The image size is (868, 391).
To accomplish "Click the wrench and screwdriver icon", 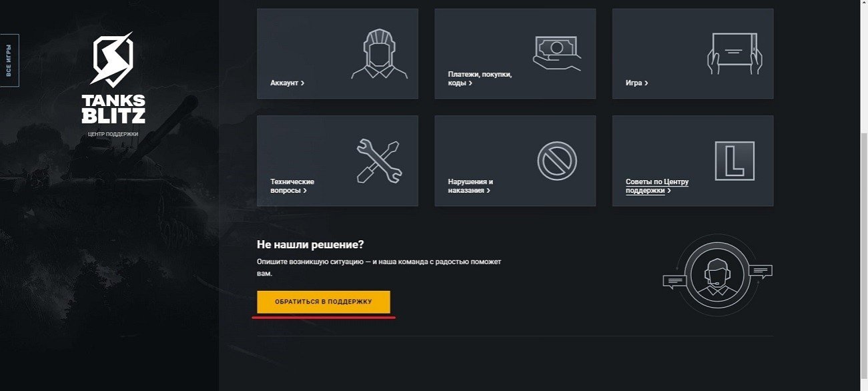I will 379,161.
